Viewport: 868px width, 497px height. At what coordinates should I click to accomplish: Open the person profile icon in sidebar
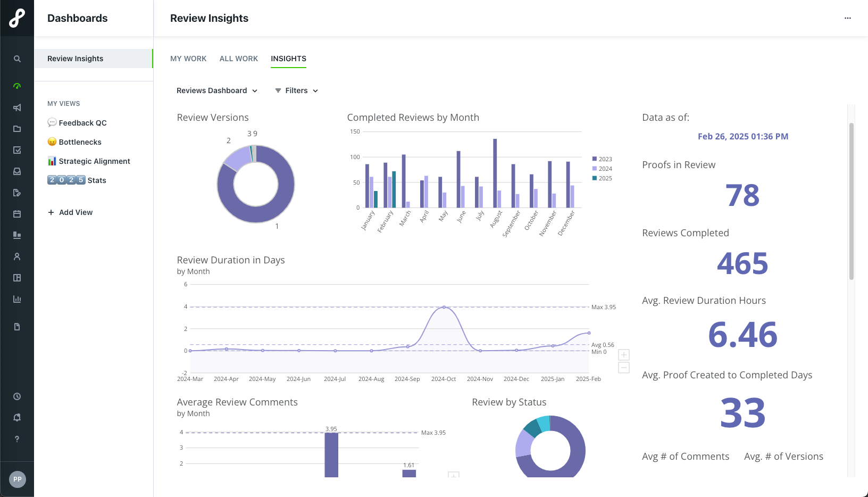(17, 256)
